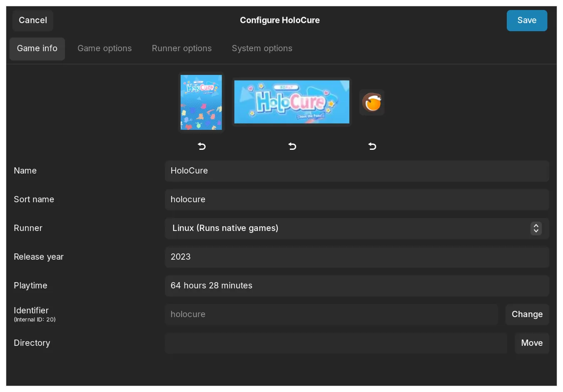Image resolution: width=563 pixels, height=392 pixels.
Task: Reset the HoloCure banner image
Action: point(292,146)
